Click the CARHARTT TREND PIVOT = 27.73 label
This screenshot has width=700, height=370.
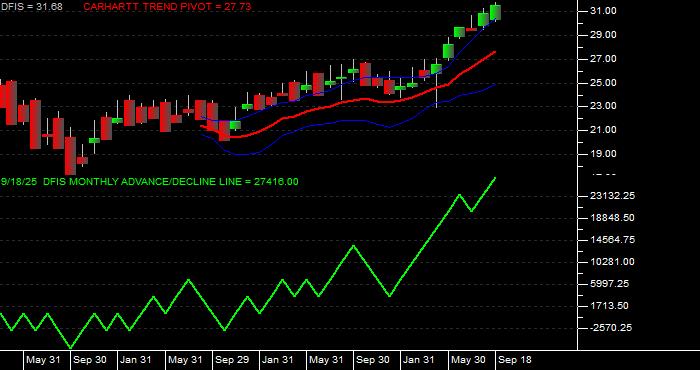coord(167,7)
